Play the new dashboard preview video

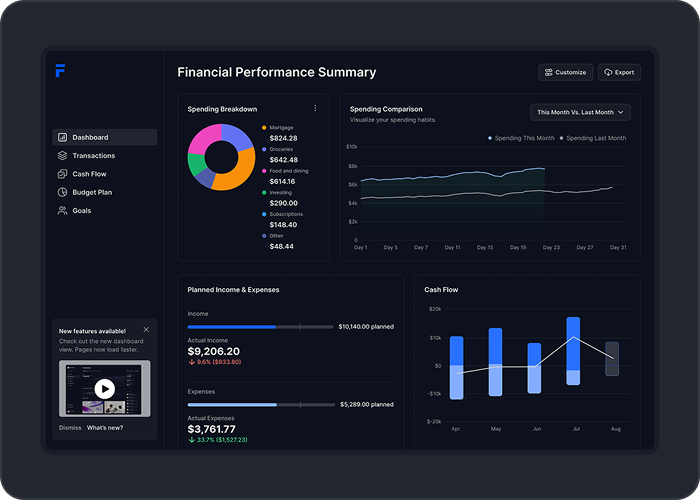tap(105, 389)
